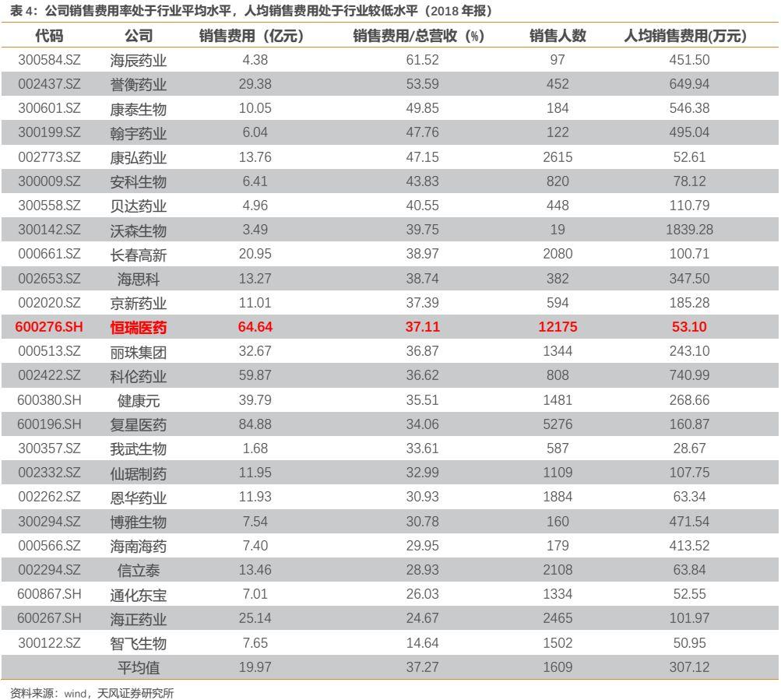Image resolution: width=781 pixels, height=700 pixels.
Task: Click highlighted sales expense 64.64
Action: [x=255, y=327]
